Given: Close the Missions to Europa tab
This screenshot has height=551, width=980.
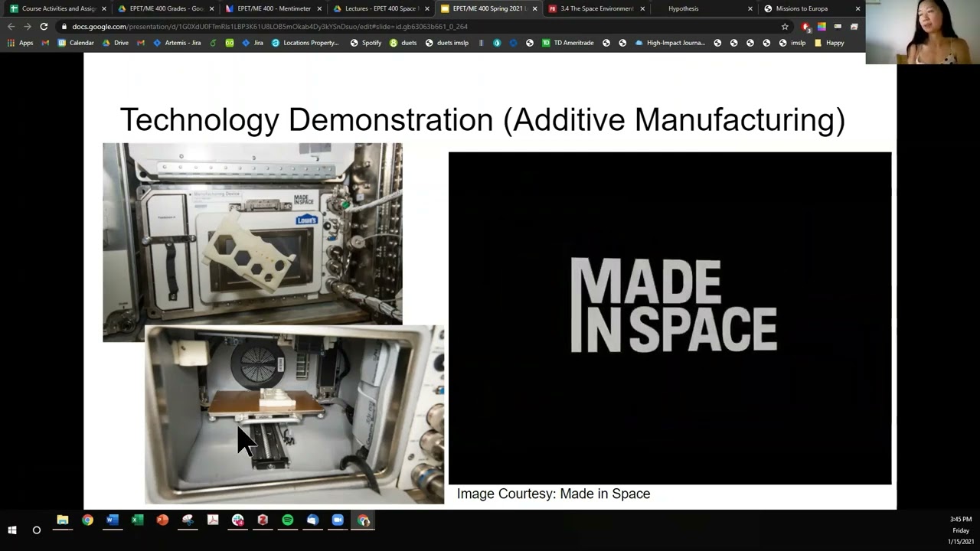Looking at the screenshot, I should [x=857, y=8].
